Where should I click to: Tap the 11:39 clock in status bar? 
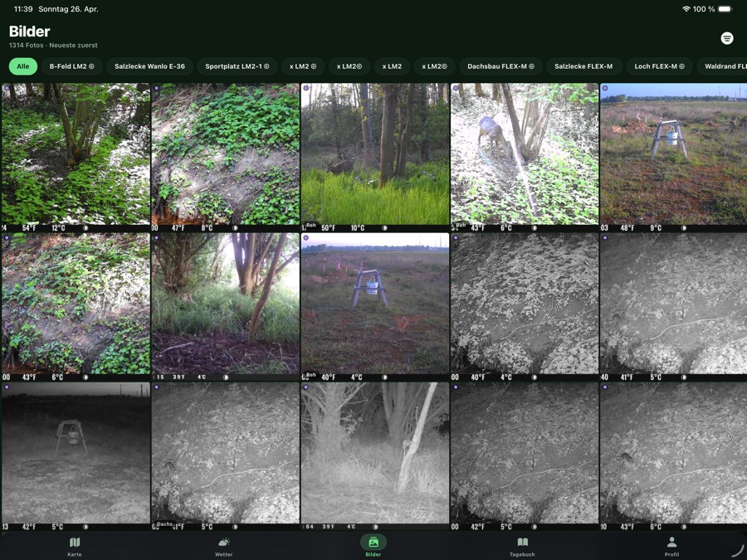coord(23,9)
